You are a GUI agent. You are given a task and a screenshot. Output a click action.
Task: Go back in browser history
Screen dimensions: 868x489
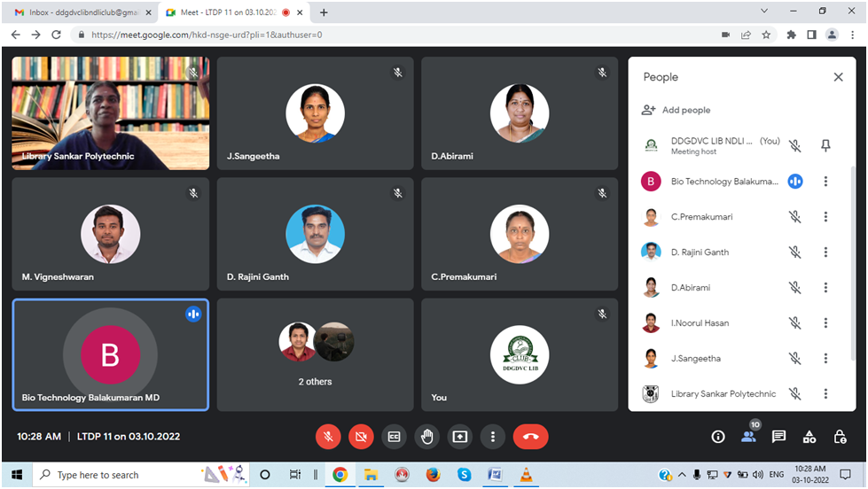pyautogui.click(x=15, y=35)
